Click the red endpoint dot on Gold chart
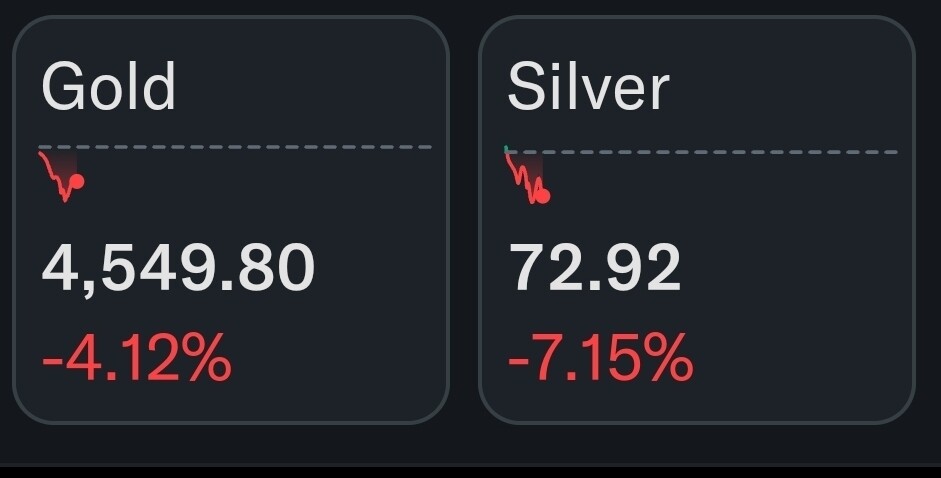The width and height of the screenshot is (941, 478). [x=77, y=182]
